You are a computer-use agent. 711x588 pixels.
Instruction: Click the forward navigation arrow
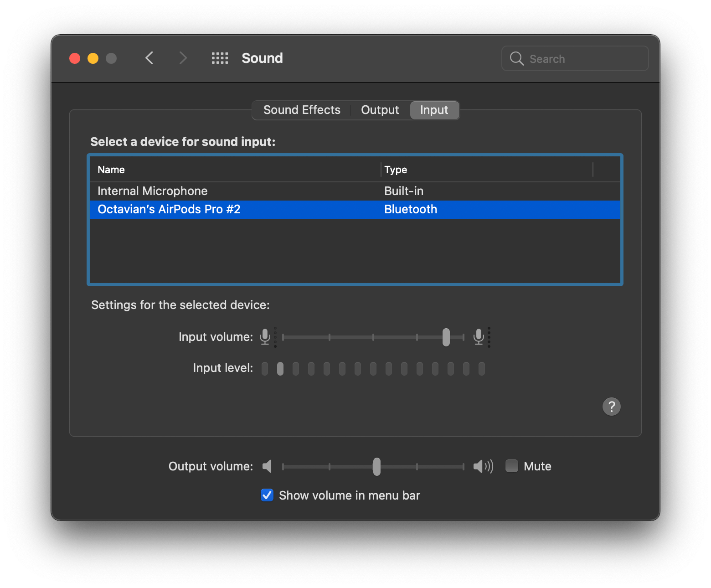coord(182,58)
